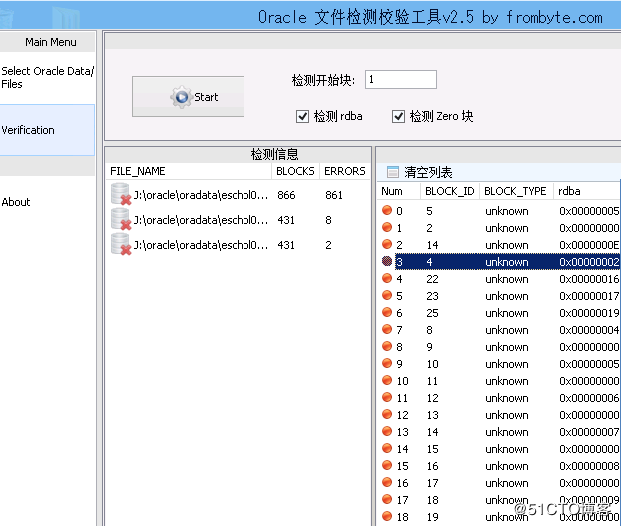Click orange status icon for Num 12
Viewport: 621px width, 526px height.
point(387,414)
